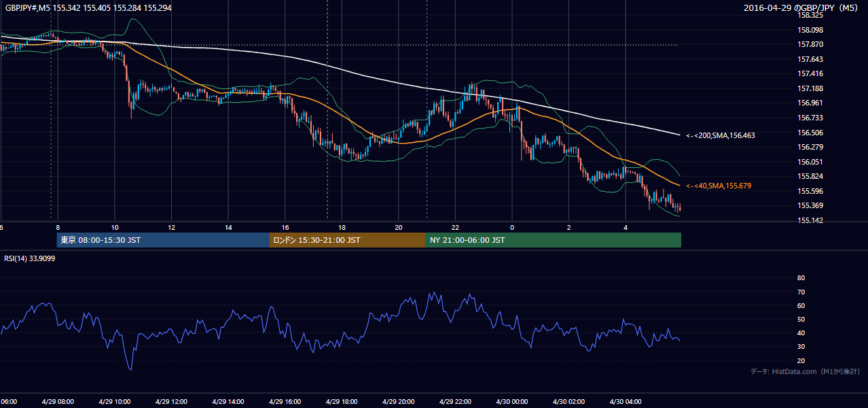This screenshot has height=408, width=868.
Task: Click the RSI(14) 33.9099 indicator label
Action: [30, 258]
